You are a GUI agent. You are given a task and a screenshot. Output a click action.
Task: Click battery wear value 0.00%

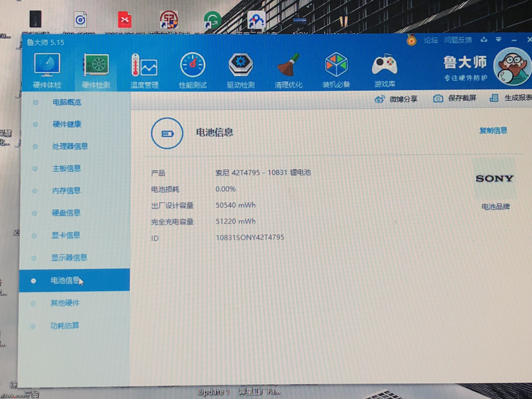click(x=225, y=189)
